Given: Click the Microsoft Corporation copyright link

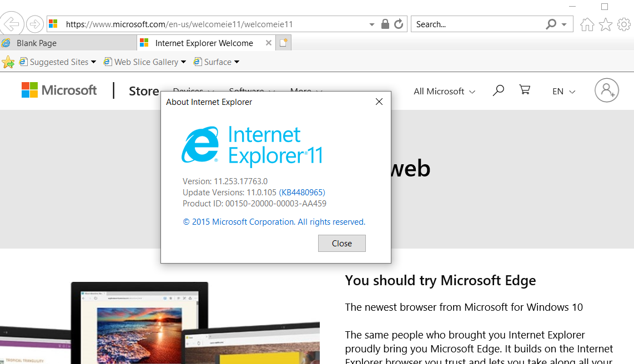Looking at the screenshot, I should point(274,222).
